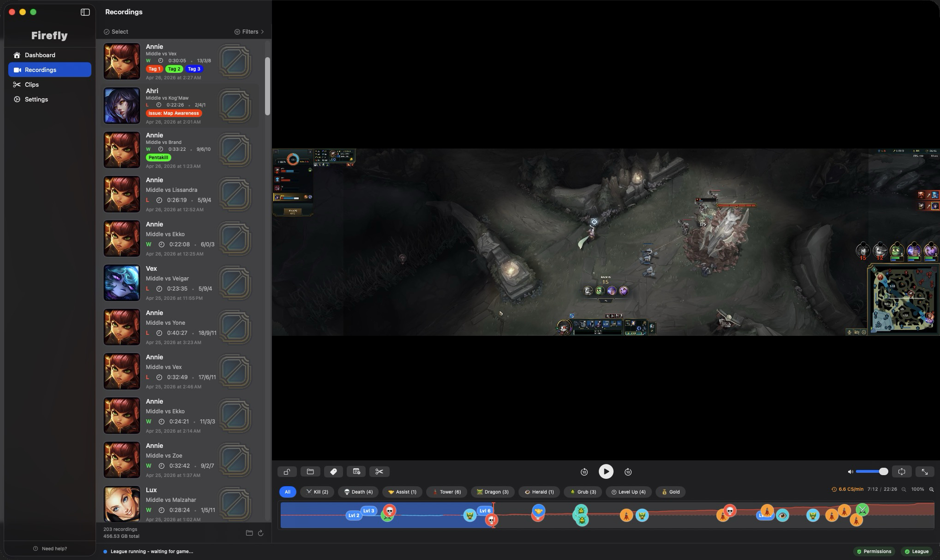Jump to the Lvl 3 timeline marker
This screenshot has height=560, width=940.
coord(368,510)
